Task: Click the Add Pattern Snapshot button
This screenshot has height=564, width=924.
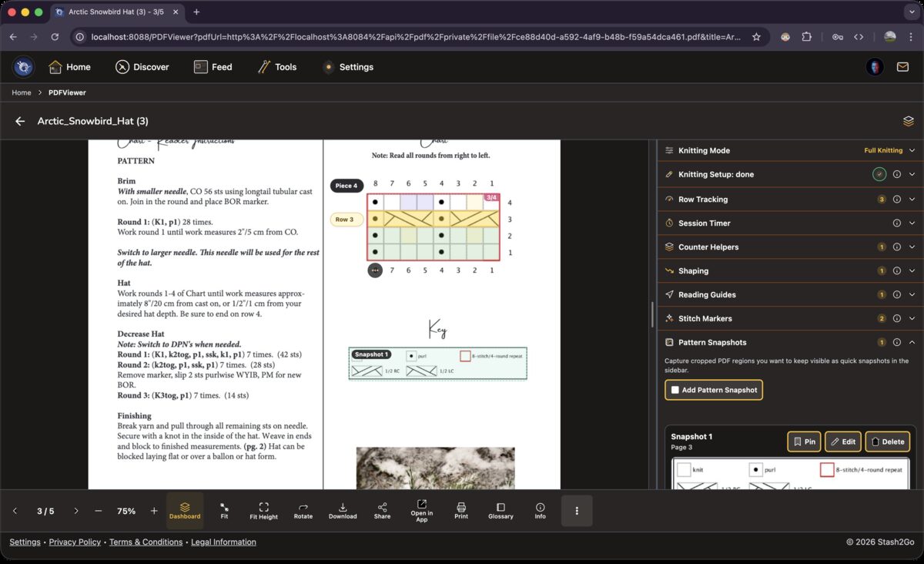Action: 713,390
